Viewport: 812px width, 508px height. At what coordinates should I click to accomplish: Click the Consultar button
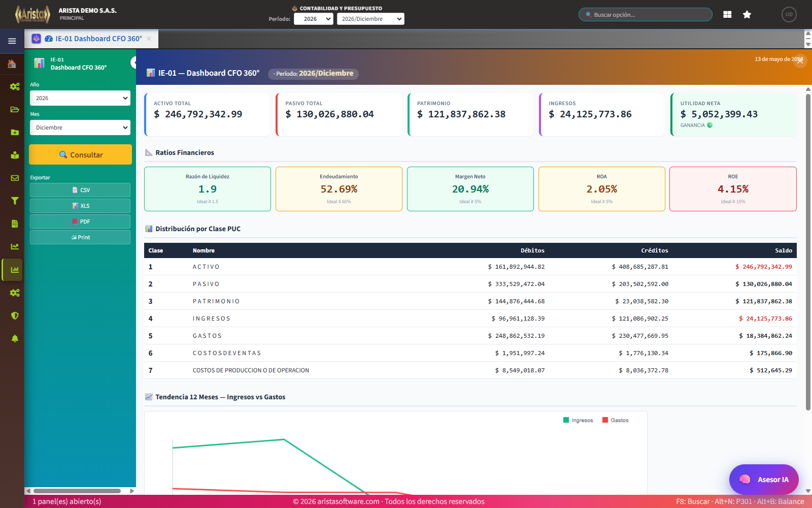(x=80, y=154)
